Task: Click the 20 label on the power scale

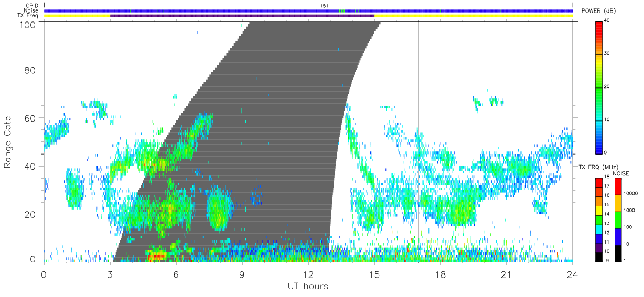Action: (x=607, y=87)
